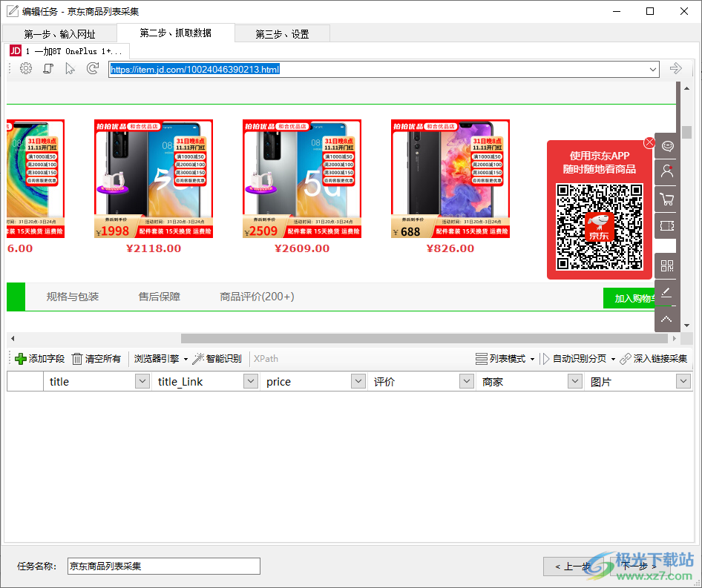This screenshot has width=702, height=588.
Task: Select the 第二步、抓取数据 tab
Action: click(x=175, y=33)
